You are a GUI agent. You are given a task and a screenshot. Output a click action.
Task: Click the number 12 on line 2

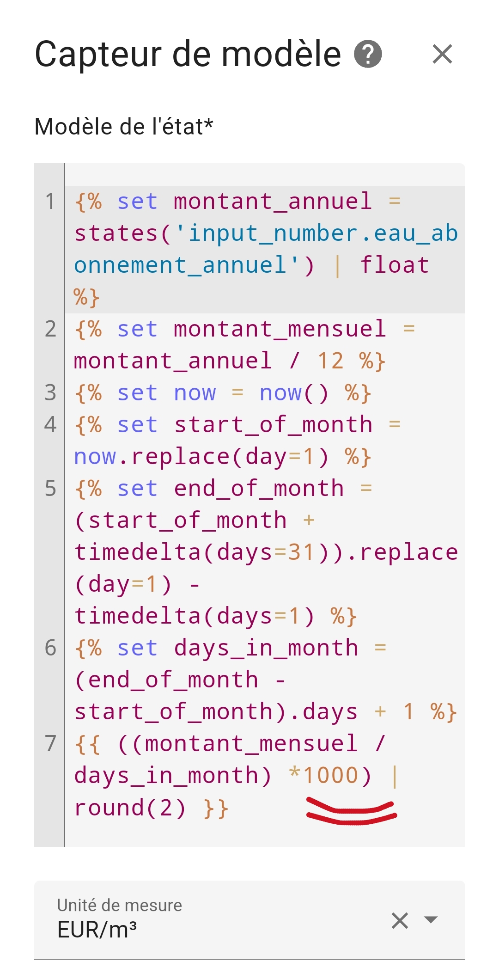[330, 361]
